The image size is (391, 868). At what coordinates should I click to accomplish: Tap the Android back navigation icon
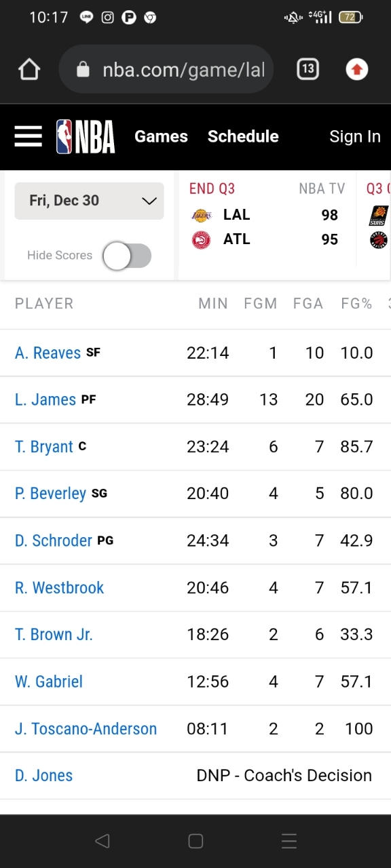click(103, 842)
